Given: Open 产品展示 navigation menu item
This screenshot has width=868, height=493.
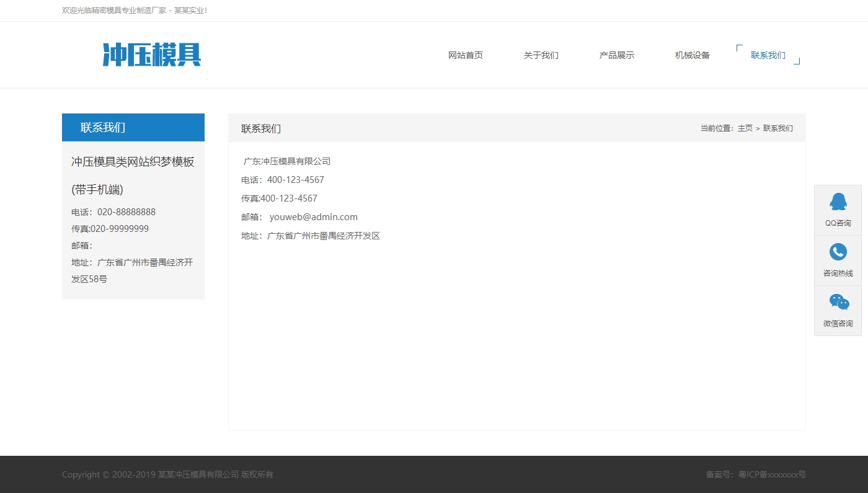Looking at the screenshot, I should pyautogui.click(x=616, y=55).
